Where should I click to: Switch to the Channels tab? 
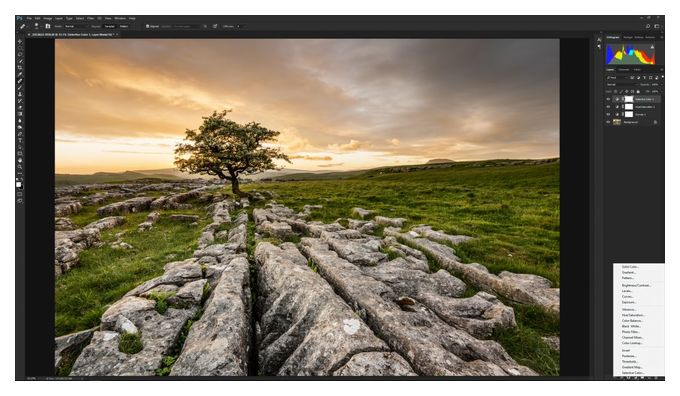624,70
